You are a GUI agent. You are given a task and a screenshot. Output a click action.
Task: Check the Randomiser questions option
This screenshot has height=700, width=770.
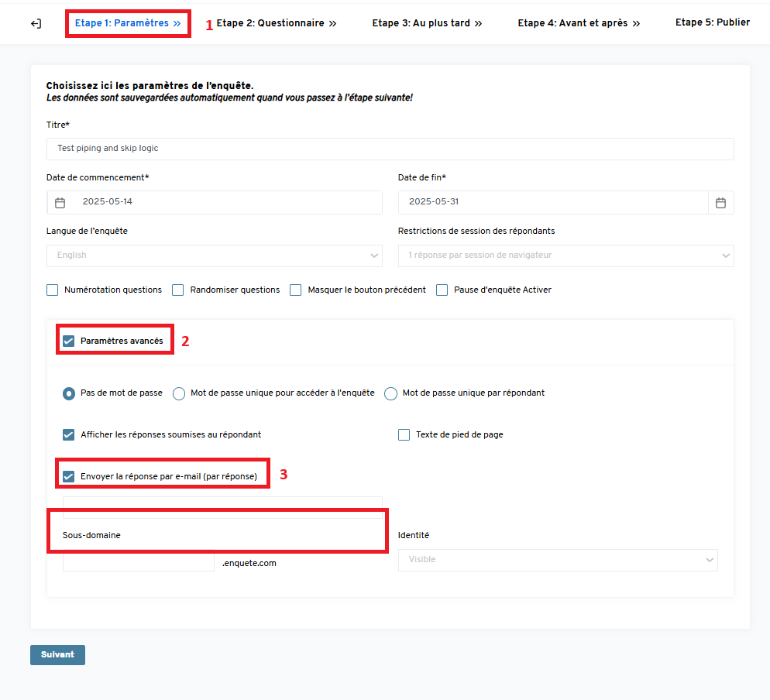(177, 290)
